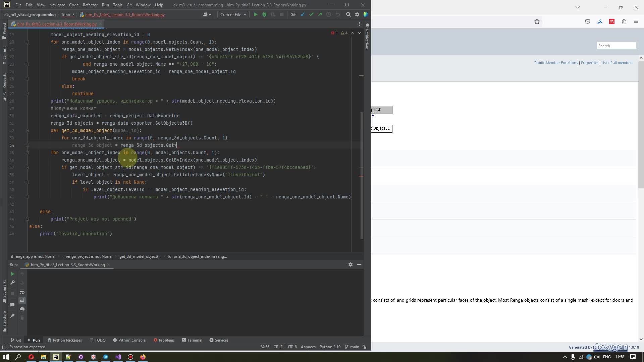This screenshot has width=644, height=362.
Task: Open List of all members link
Action: (x=617, y=63)
